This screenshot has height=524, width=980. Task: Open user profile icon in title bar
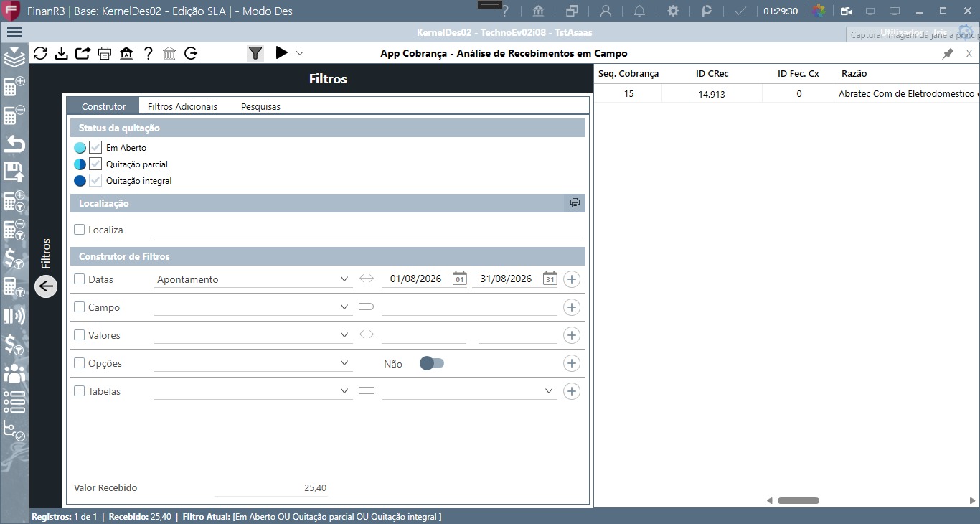click(606, 11)
